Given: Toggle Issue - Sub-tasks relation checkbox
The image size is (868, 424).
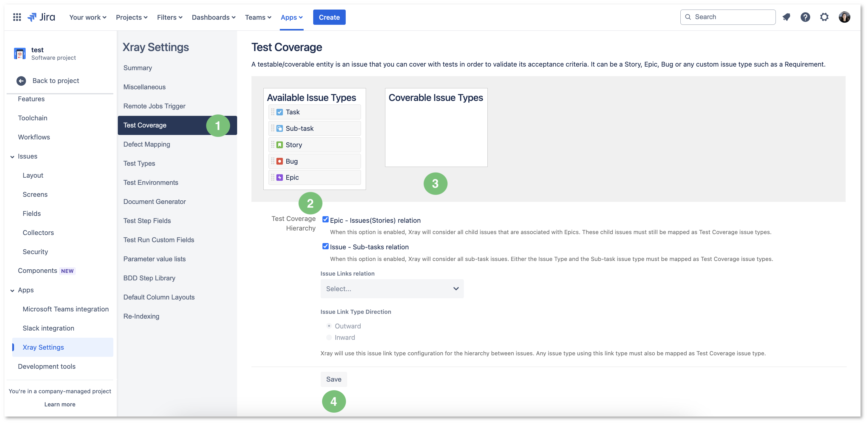Looking at the screenshot, I should tap(325, 246).
